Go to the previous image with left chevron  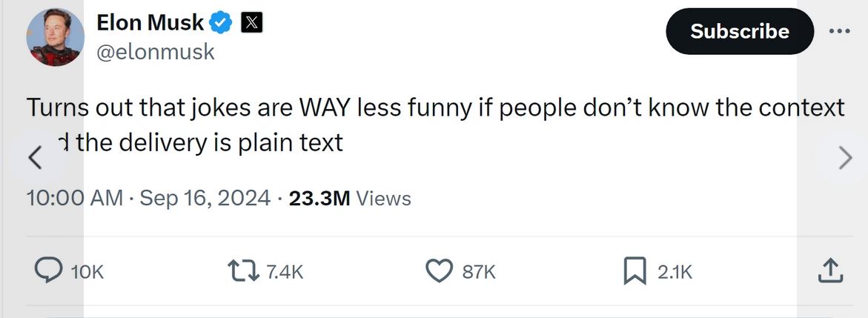pyautogui.click(x=34, y=157)
